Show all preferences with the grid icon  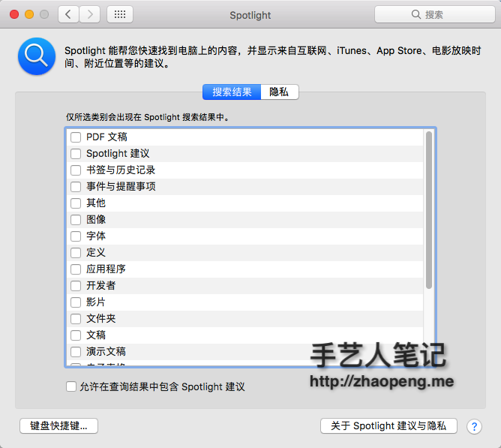click(120, 14)
